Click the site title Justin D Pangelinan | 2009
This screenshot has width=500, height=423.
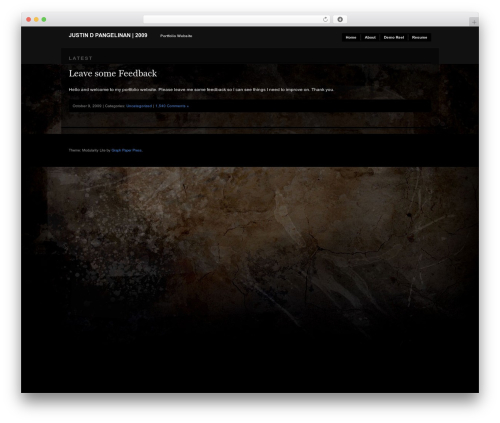pos(108,35)
